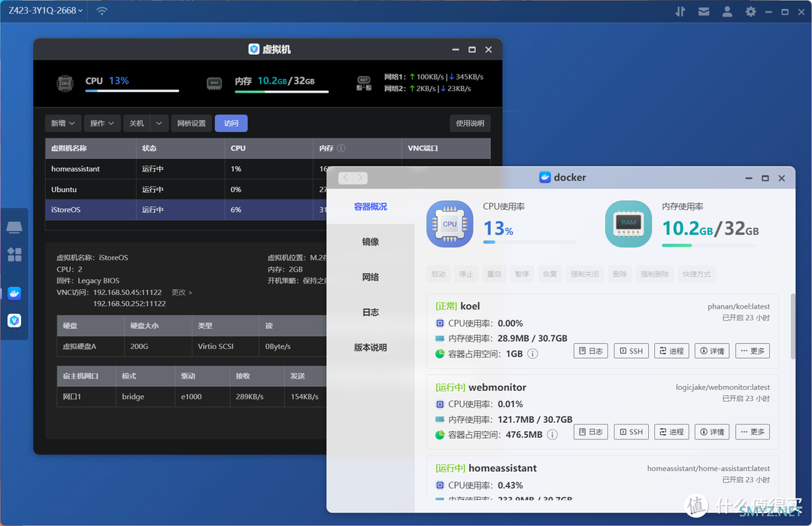Expand the Z423-3Y1Q-2668 device dropdown
Viewport: 812px width, 526px height.
click(46, 11)
